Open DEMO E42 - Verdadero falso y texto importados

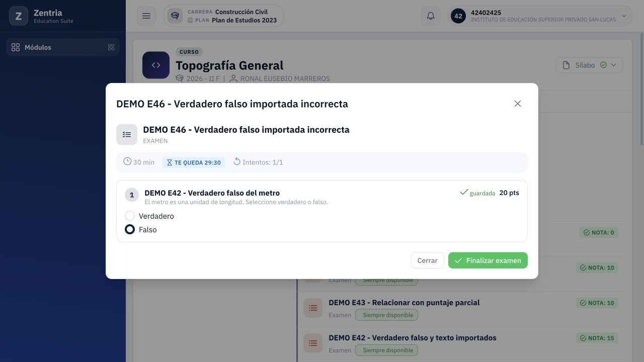pos(413,338)
